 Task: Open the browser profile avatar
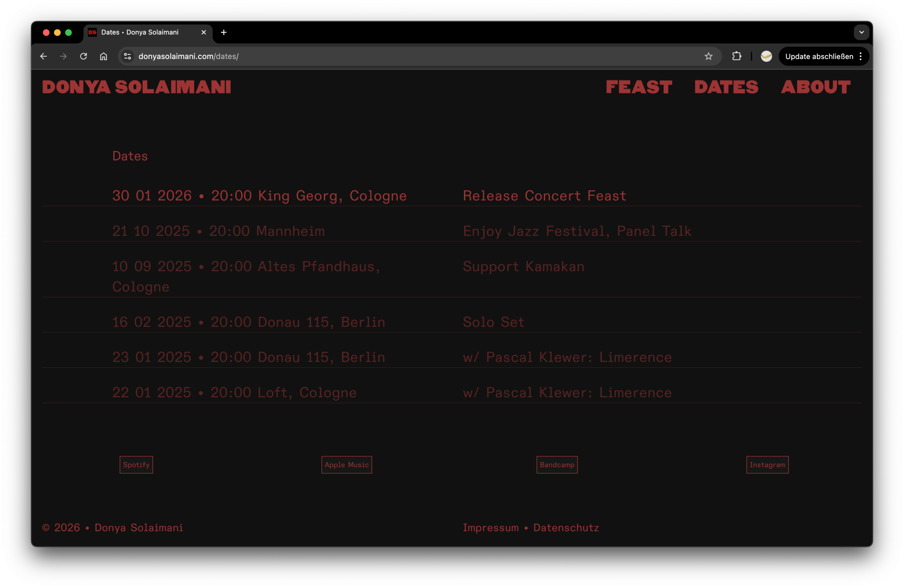coord(766,56)
